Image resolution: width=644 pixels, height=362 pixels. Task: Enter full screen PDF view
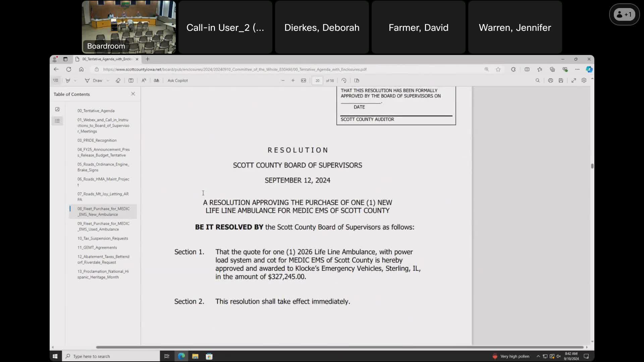(574, 80)
